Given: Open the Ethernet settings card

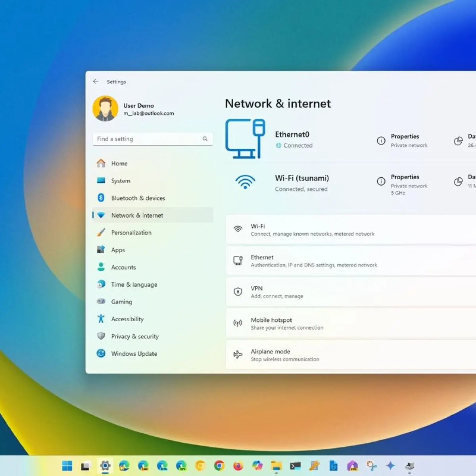Looking at the screenshot, I should (x=351, y=261).
